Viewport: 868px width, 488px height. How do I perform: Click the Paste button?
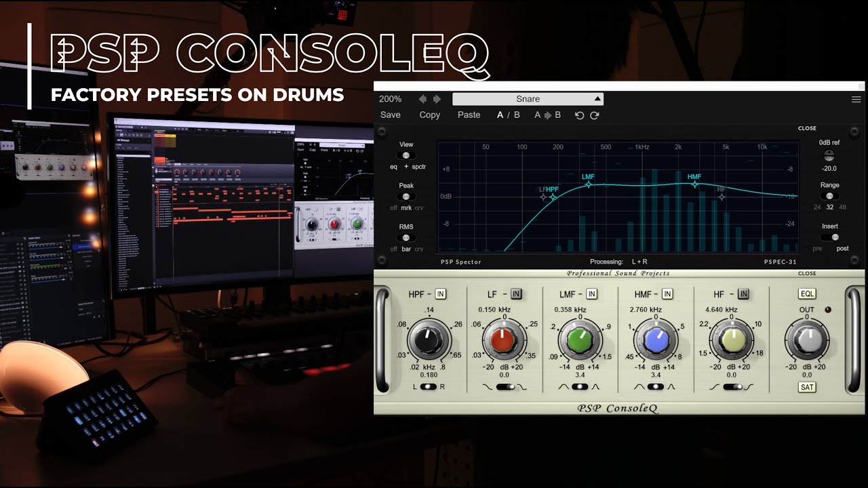pos(469,115)
